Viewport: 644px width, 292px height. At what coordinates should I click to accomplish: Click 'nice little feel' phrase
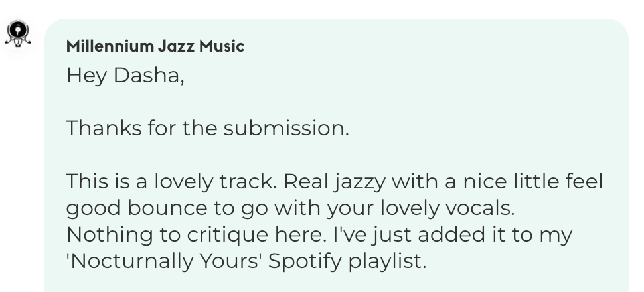click(532, 182)
